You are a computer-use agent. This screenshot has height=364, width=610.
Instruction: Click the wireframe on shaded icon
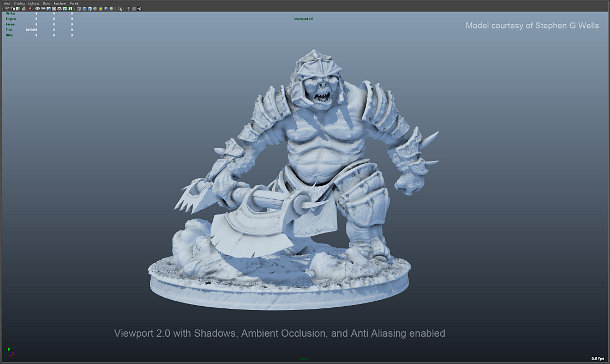(89, 9)
